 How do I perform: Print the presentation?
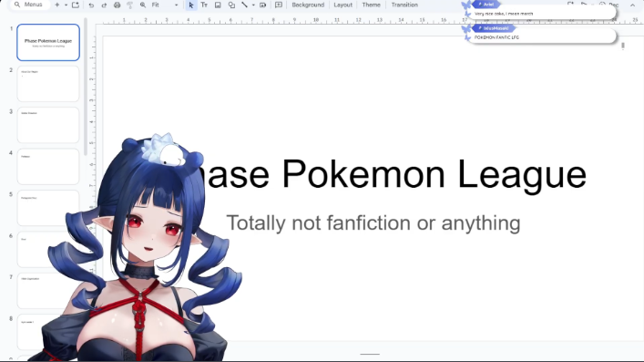[x=118, y=5]
